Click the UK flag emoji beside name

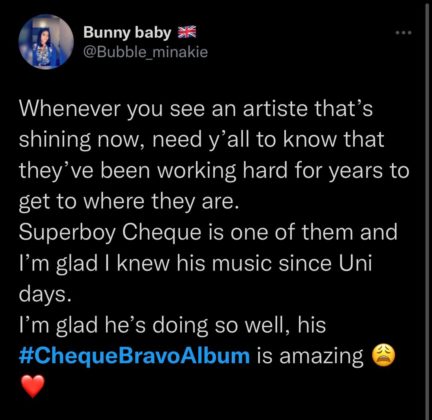pos(186,32)
